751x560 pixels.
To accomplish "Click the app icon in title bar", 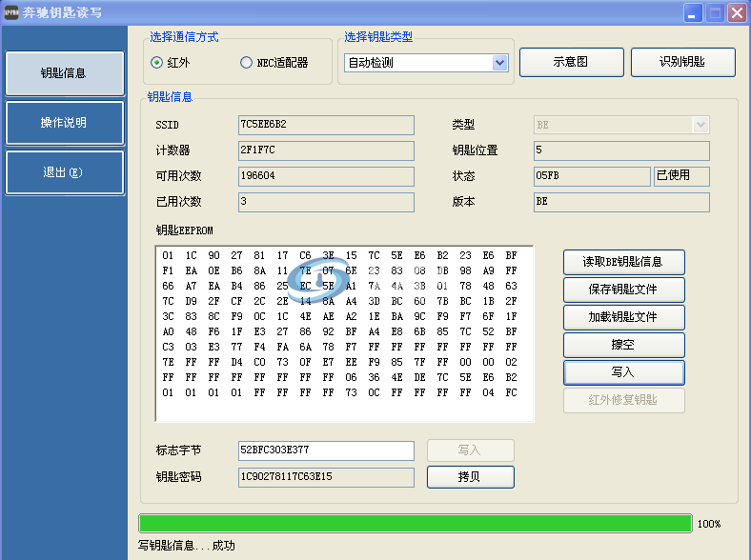I will tap(11, 12).
